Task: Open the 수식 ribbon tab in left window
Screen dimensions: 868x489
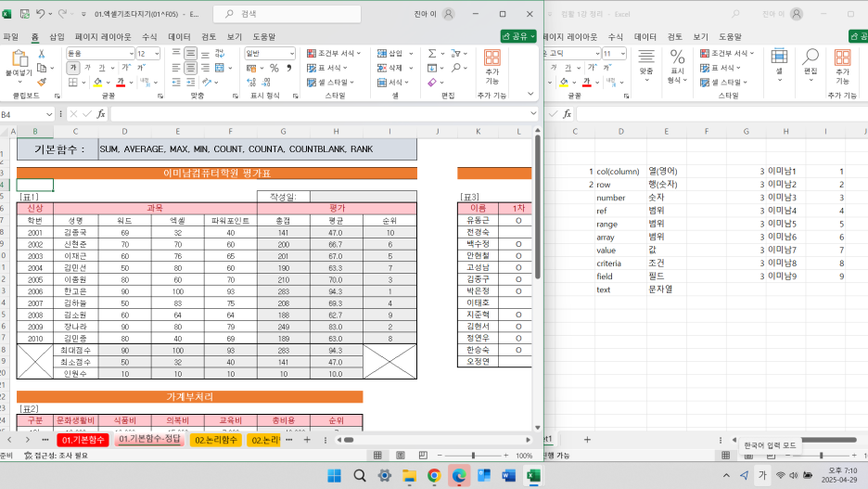Action: (x=148, y=36)
